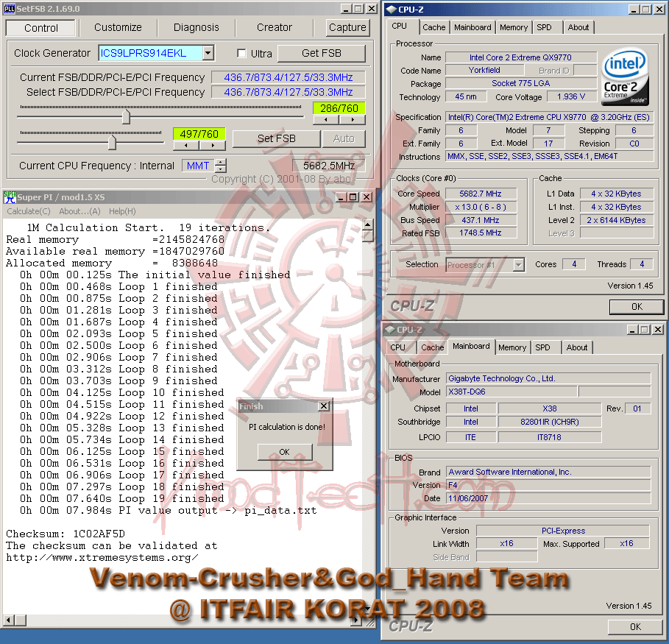The image size is (669, 644).
Task: Click the Intel Core 2 Extreme QX9770 name
Action: click(x=520, y=57)
